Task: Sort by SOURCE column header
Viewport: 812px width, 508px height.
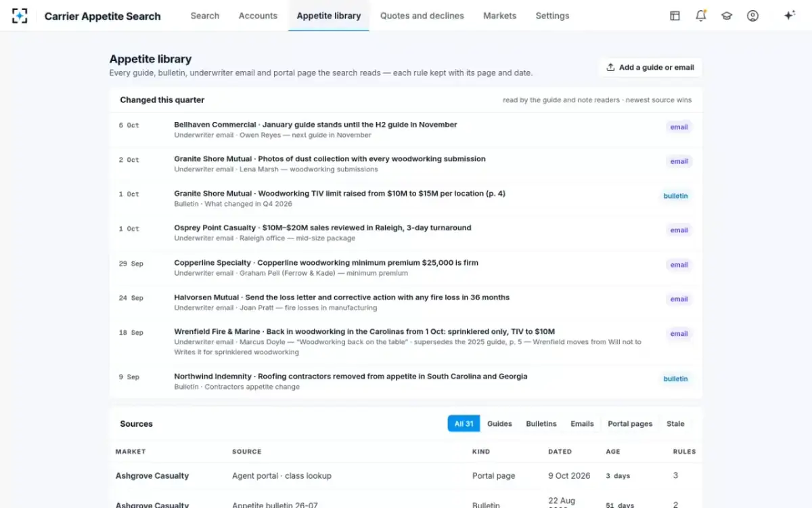Action: [246, 452]
